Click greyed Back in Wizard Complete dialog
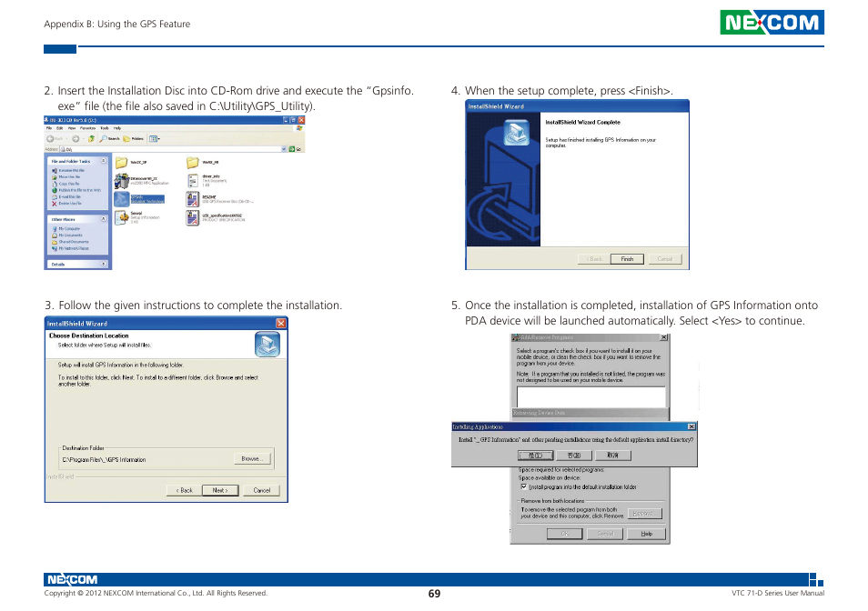The width and height of the screenshot is (868, 611). [x=594, y=259]
